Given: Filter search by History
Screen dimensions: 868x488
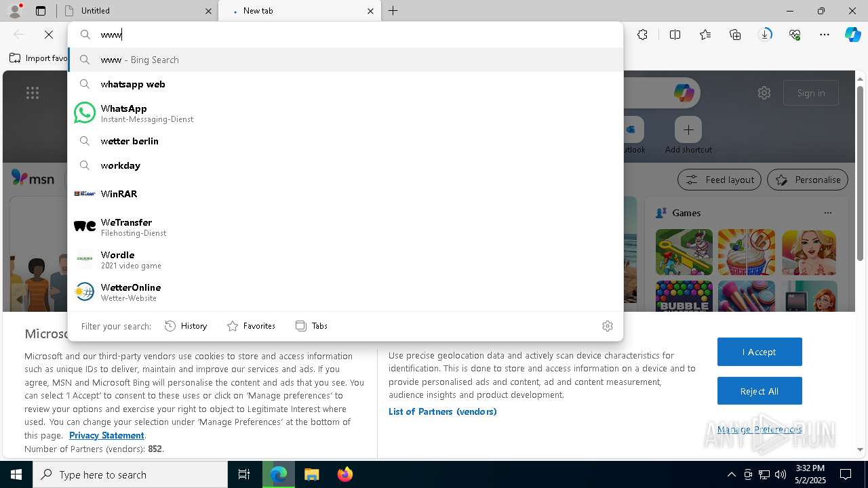Looking at the screenshot, I should coord(186,326).
